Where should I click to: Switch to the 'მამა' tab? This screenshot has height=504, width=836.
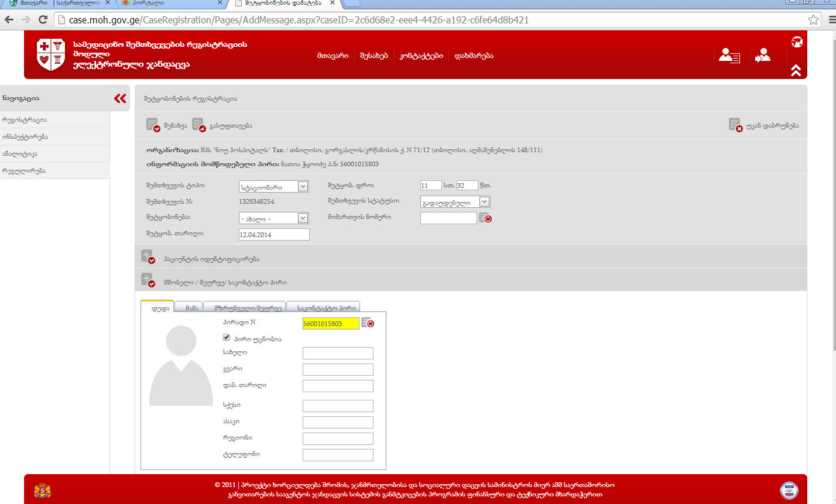[x=191, y=308]
